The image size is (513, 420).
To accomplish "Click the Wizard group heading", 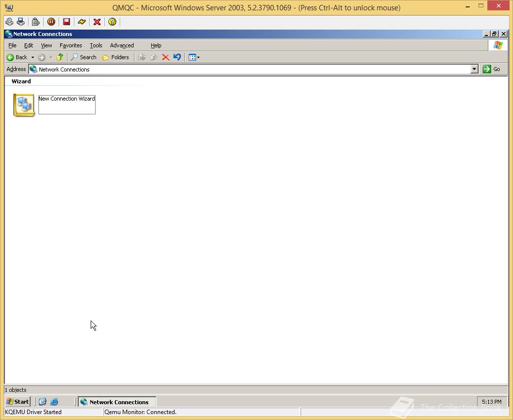I will (x=21, y=81).
